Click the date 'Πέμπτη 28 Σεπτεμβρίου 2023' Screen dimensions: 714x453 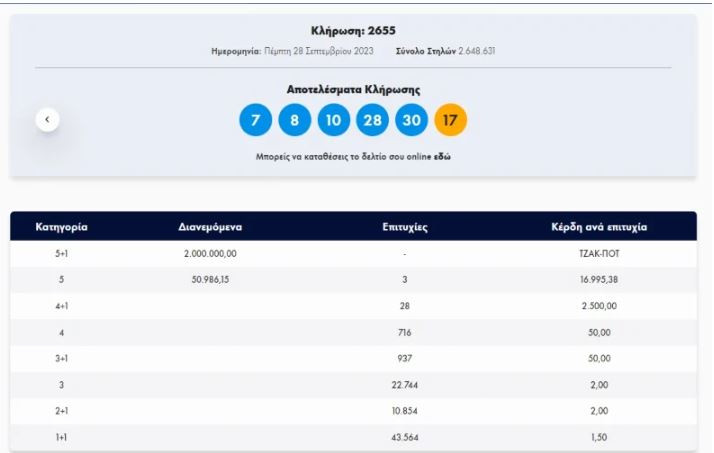(319, 51)
